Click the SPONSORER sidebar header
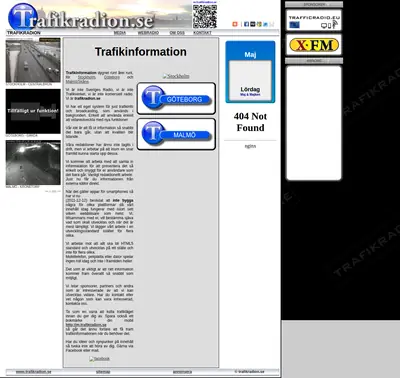The image size is (400, 378). (314, 5)
